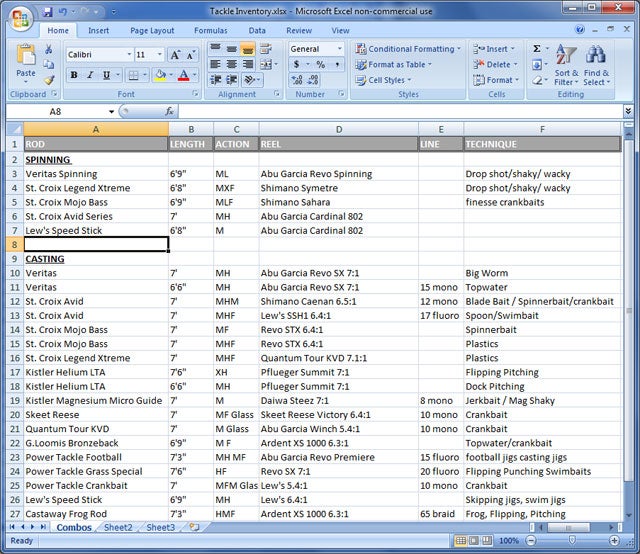
Task: Set middle vertical alignment
Action: click(x=232, y=49)
